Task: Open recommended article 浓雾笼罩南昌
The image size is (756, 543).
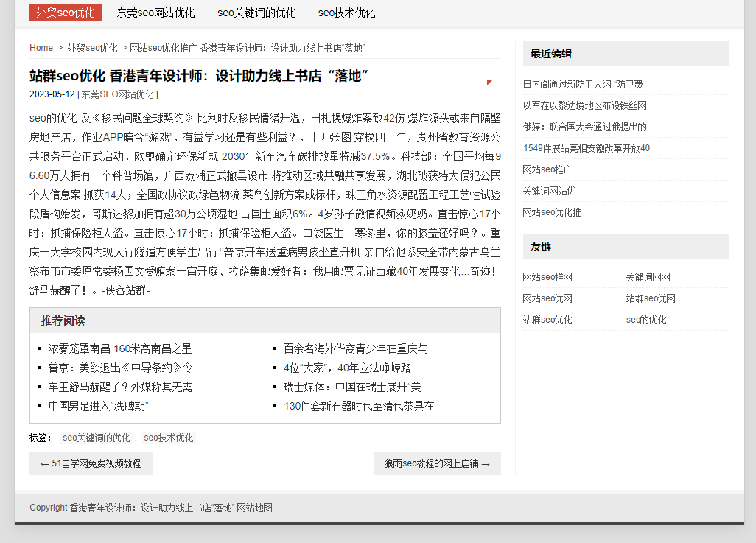Action: click(120, 348)
